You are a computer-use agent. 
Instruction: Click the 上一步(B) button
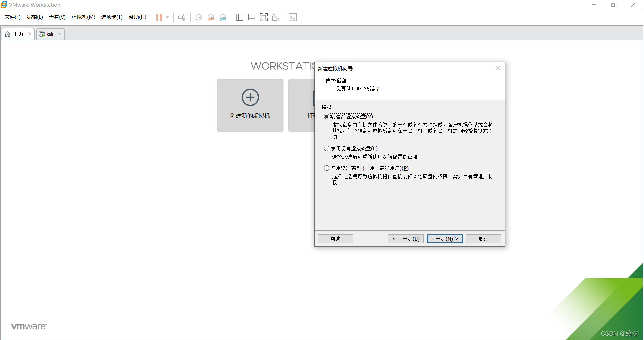pyautogui.click(x=406, y=239)
